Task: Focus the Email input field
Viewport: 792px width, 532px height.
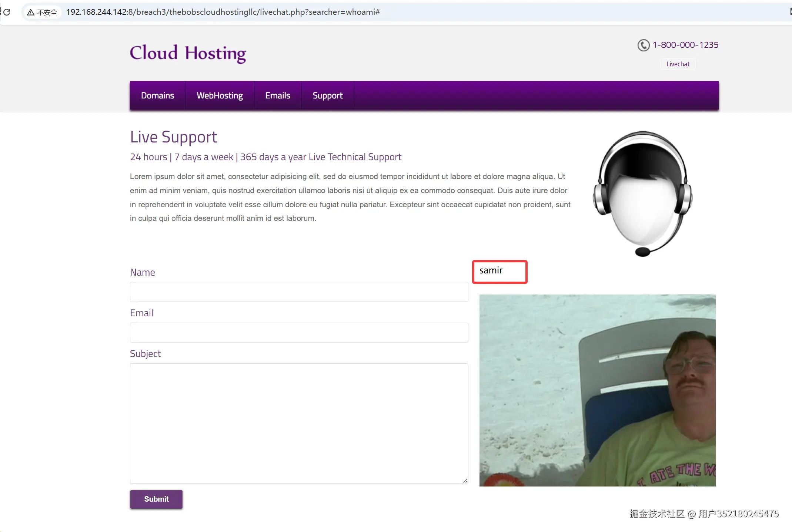Action: point(299,333)
